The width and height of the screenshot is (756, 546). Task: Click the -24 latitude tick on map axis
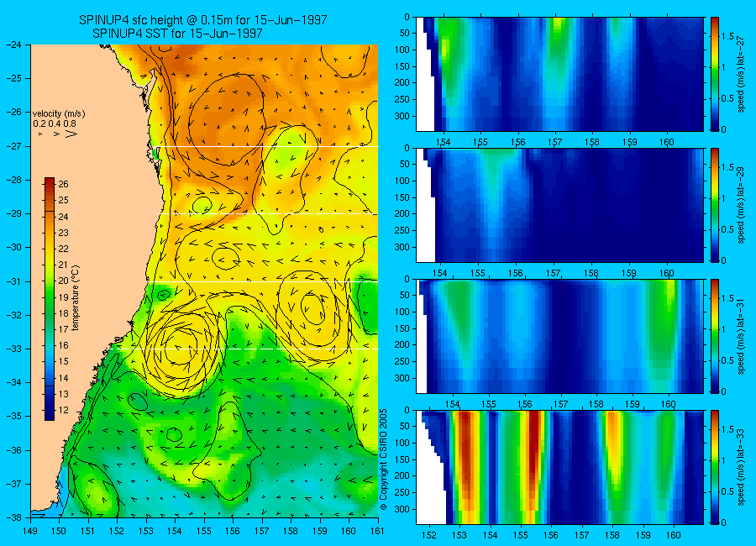(x=13, y=45)
